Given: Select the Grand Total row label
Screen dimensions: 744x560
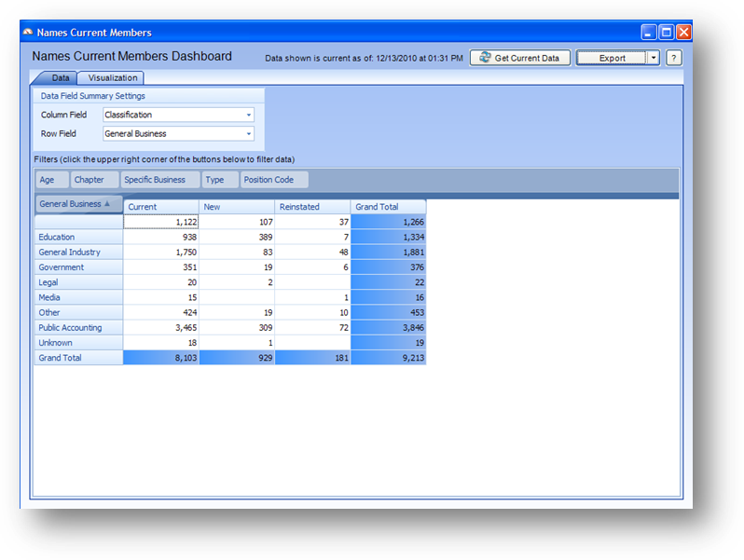Looking at the screenshot, I should point(78,358).
